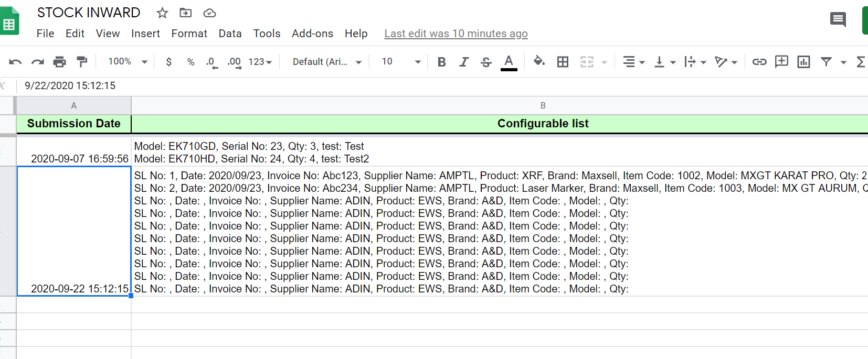Insert a chart
Viewport: 868px width, 359px height.
click(x=803, y=62)
